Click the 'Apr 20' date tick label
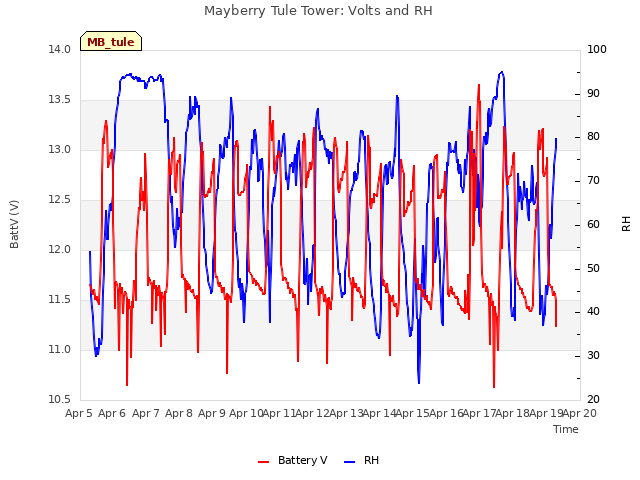The image size is (640, 480). coord(579,413)
